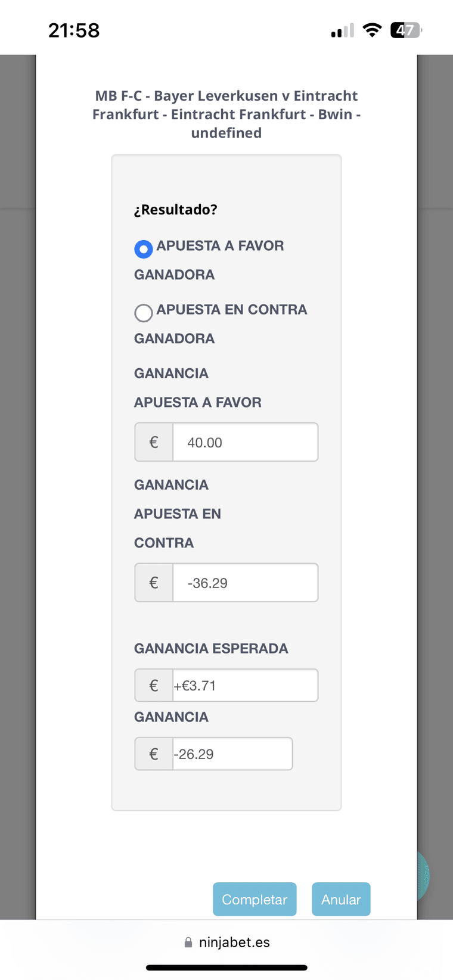The image size is (453, 980).
Task: Click the Anular button
Action: (341, 899)
